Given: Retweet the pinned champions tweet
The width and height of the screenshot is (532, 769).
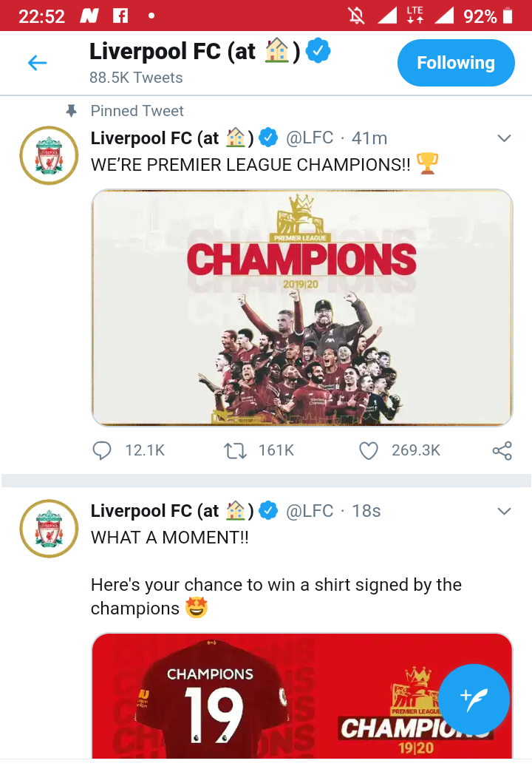Looking at the screenshot, I should [x=235, y=450].
